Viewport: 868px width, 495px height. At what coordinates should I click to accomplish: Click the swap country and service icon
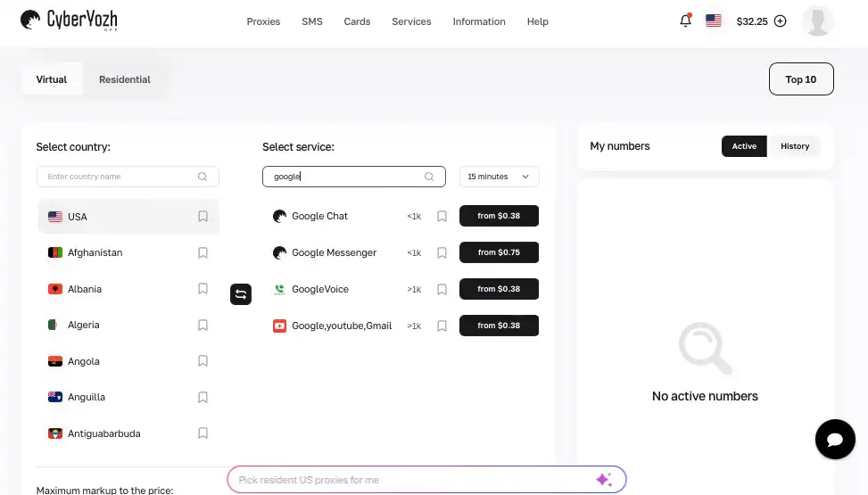(241, 294)
